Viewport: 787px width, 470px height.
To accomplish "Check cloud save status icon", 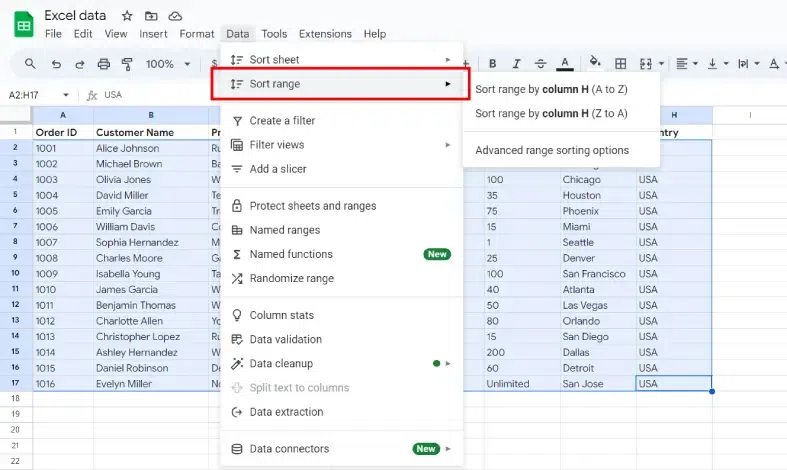I will pyautogui.click(x=175, y=16).
